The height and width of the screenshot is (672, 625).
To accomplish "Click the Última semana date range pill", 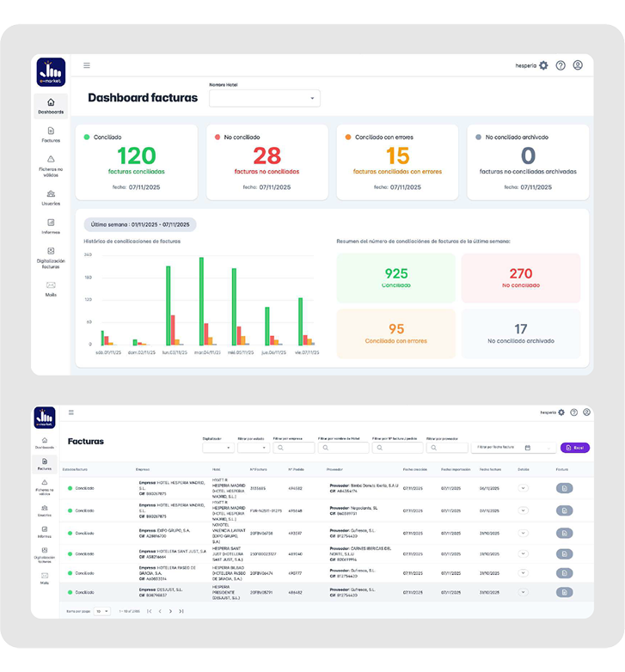I will (x=140, y=224).
